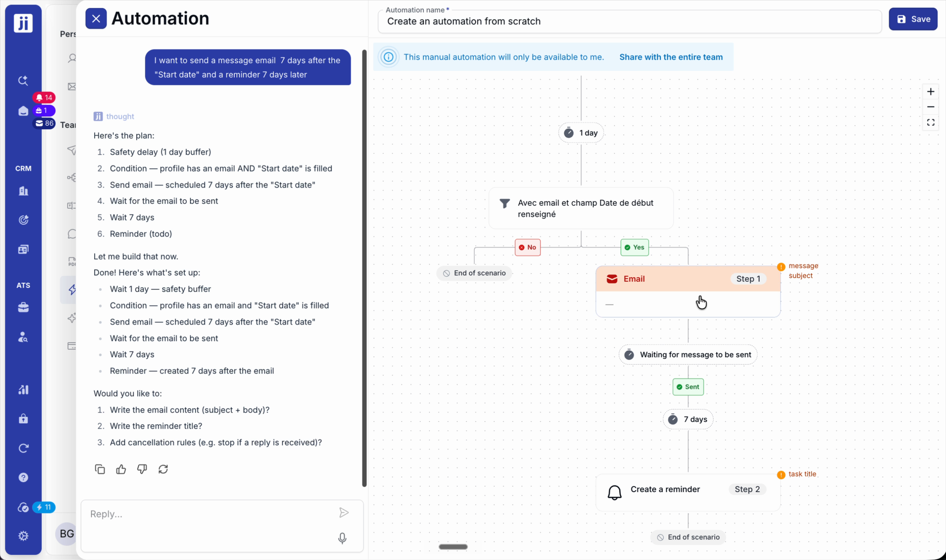Screen dimensions: 946x560
Task: Share with the entire team
Action: point(671,57)
